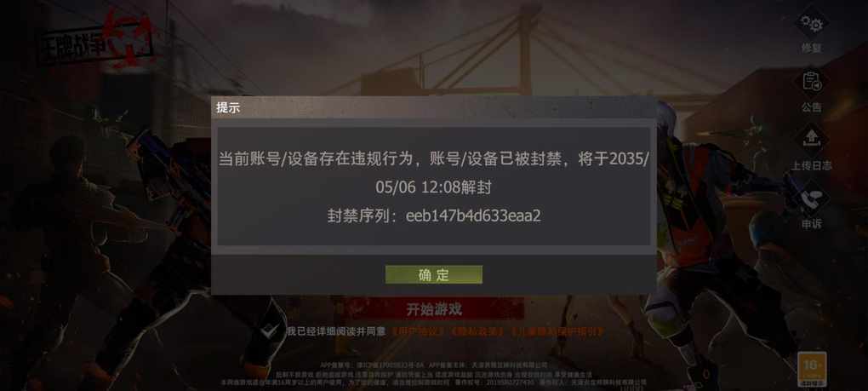This screenshot has height=391, width=868.
Task: Click the 修复 label under the gear
Action: 812,49
